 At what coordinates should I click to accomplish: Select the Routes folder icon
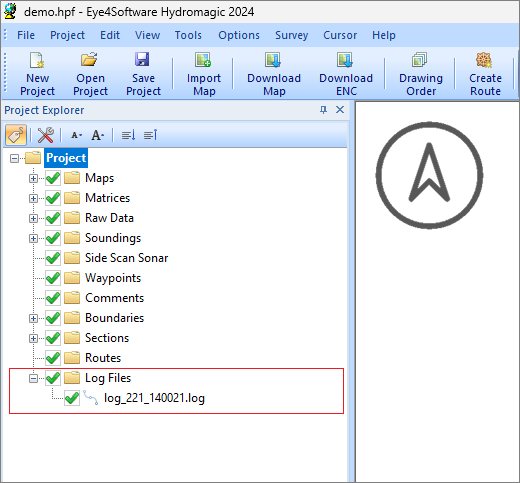click(x=72, y=358)
